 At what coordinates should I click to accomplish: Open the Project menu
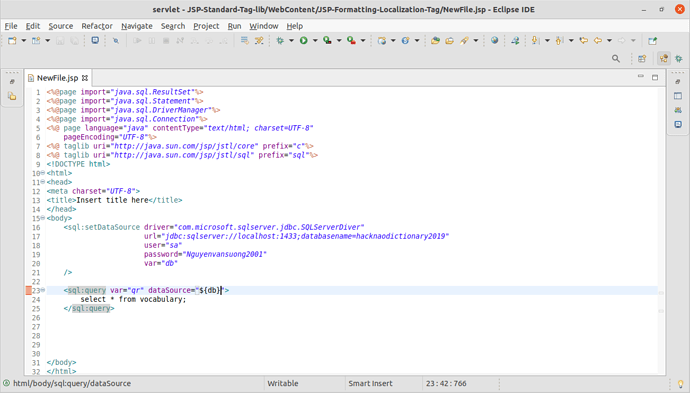tap(206, 26)
